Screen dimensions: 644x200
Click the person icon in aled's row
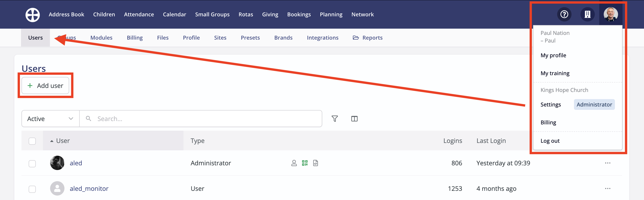point(294,163)
